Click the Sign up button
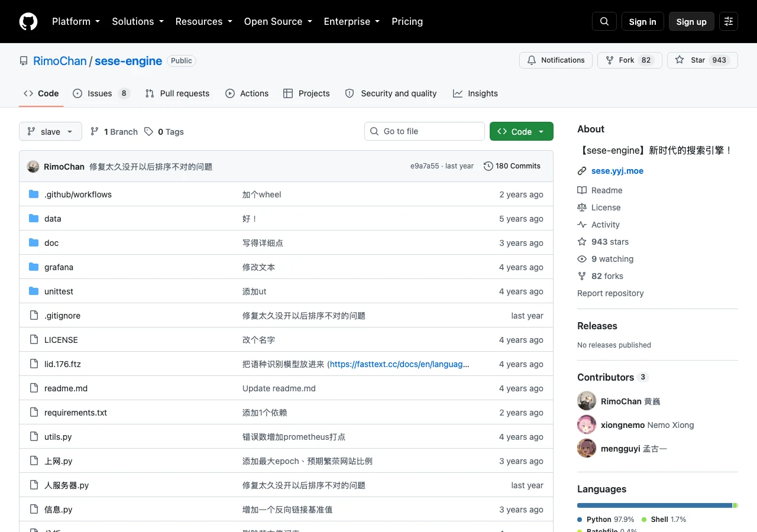The height and width of the screenshot is (532, 757). tap(691, 21)
